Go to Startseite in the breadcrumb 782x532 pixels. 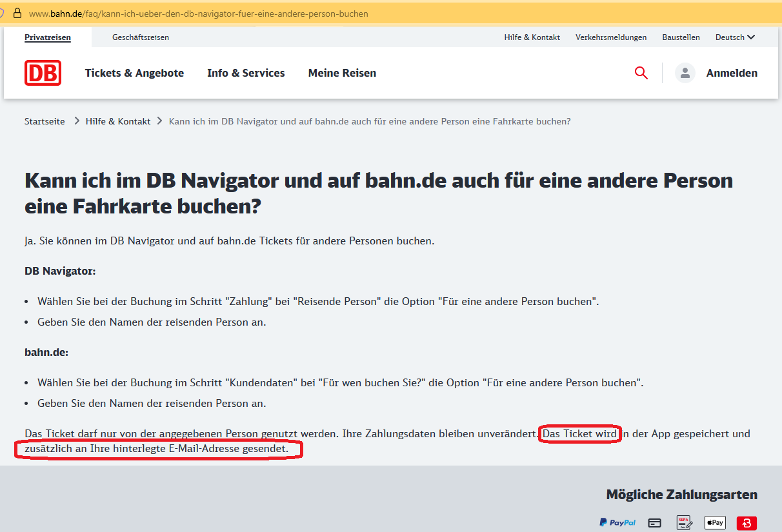click(x=45, y=121)
